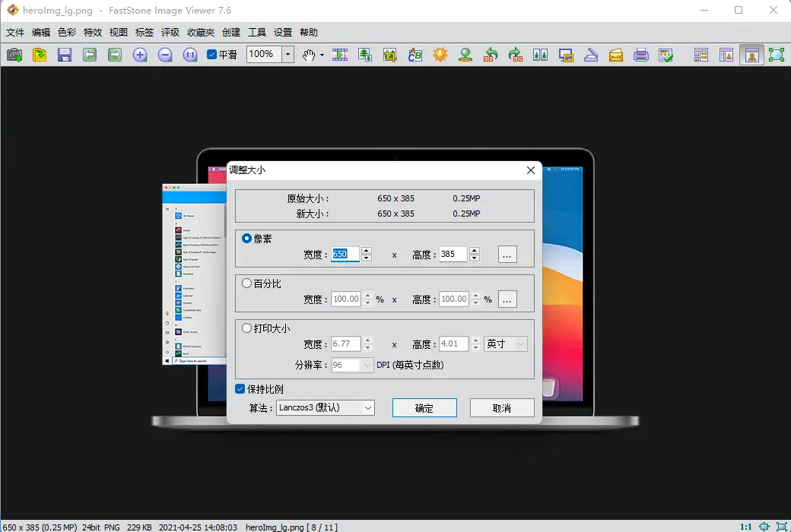
Task: Click the highlighted single image view icon
Action: 751,55
